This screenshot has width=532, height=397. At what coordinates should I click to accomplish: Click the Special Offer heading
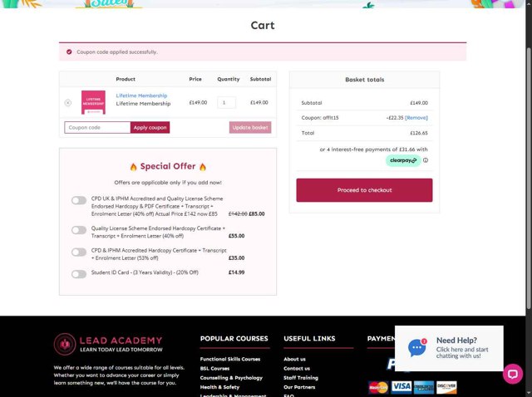tap(168, 166)
